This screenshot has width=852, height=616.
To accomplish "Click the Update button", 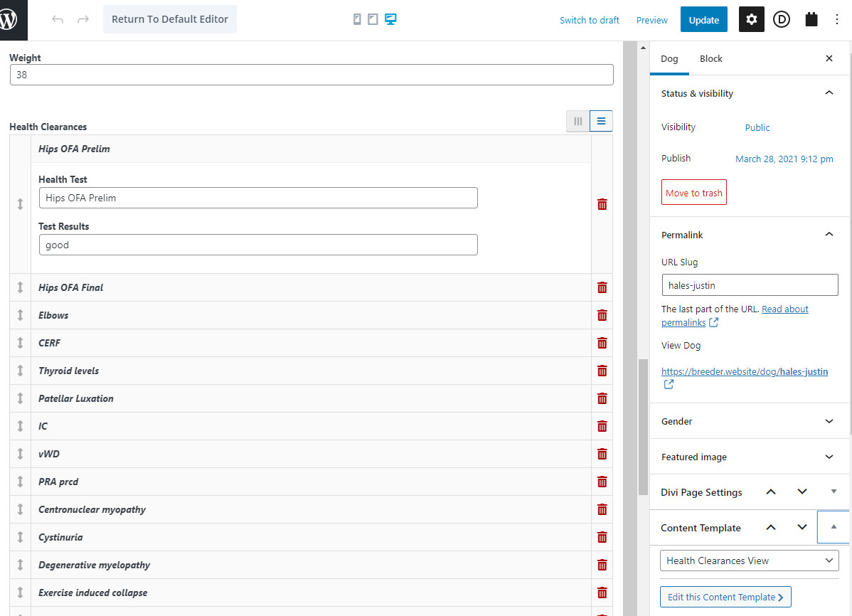I will coord(703,20).
